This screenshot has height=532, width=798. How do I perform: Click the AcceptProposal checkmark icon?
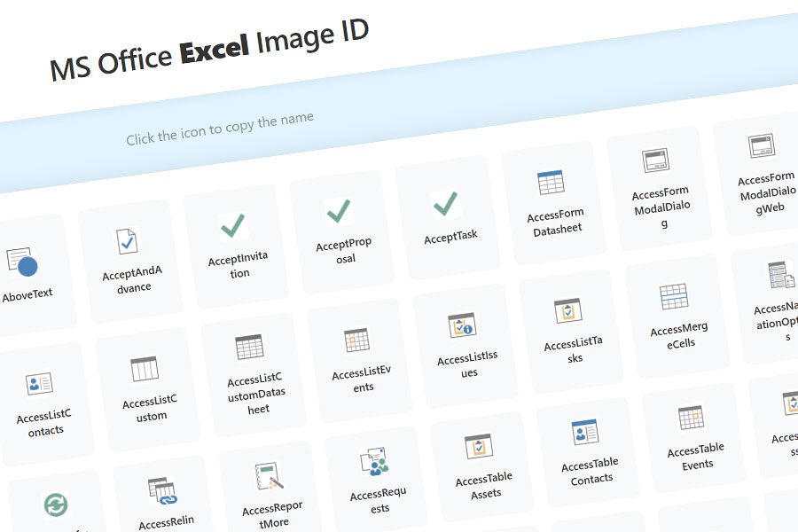click(339, 211)
